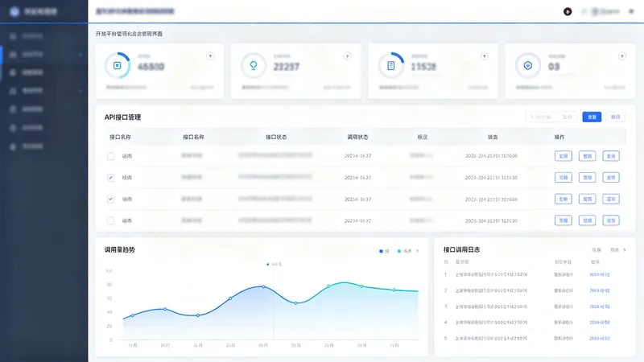Click the settings icon at the top bar's far end
Image resolution: width=644 pixels, height=362 pixels.
point(631,11)
